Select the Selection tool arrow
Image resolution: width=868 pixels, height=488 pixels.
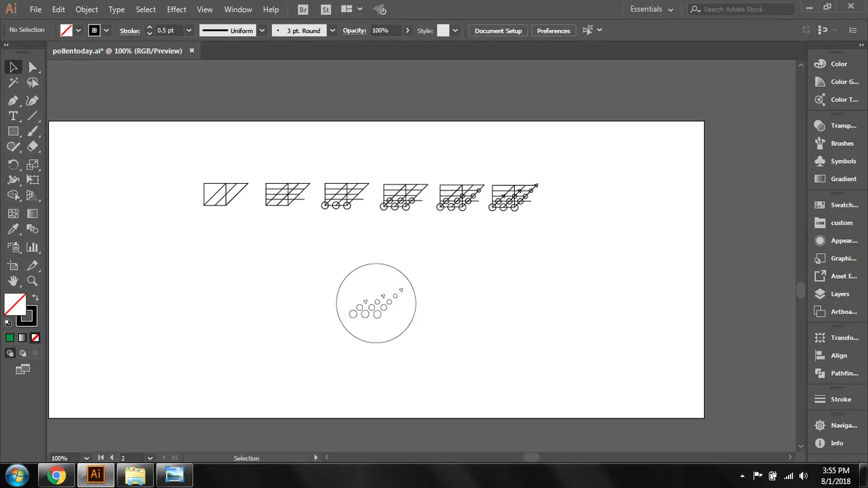(13, 66)
